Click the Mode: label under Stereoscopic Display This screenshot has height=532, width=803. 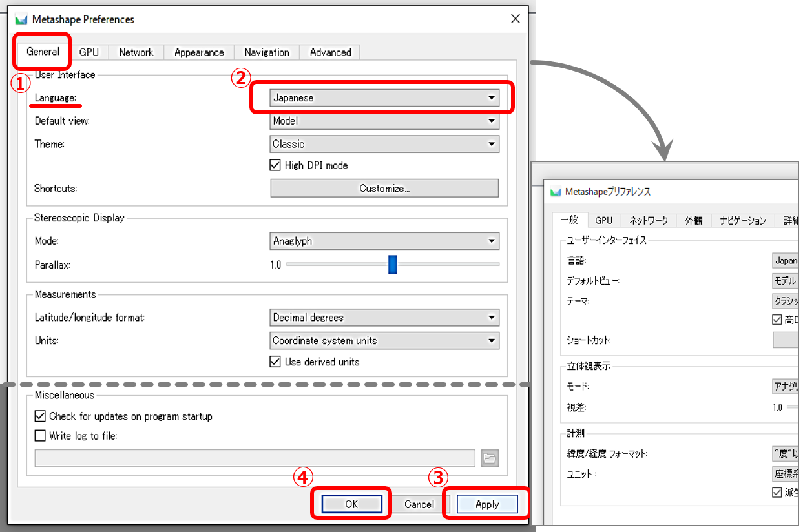(47, 241)
